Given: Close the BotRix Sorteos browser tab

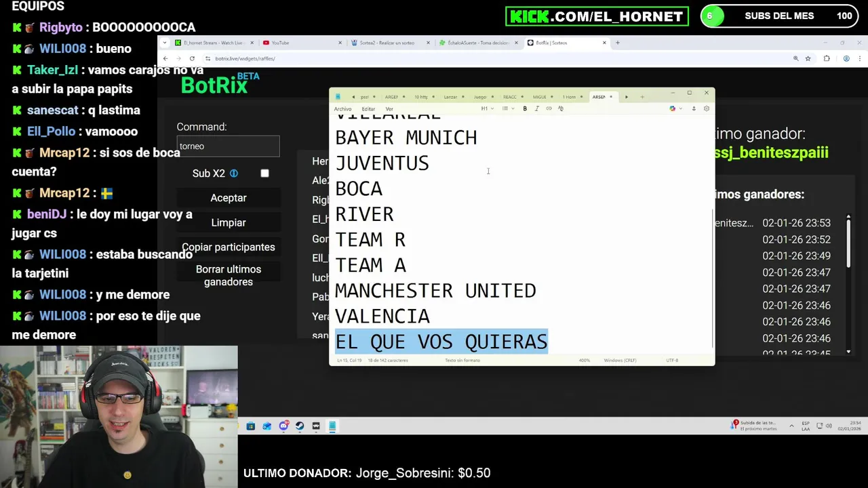Looking at the screenshot, I should [x=604, y=43].
